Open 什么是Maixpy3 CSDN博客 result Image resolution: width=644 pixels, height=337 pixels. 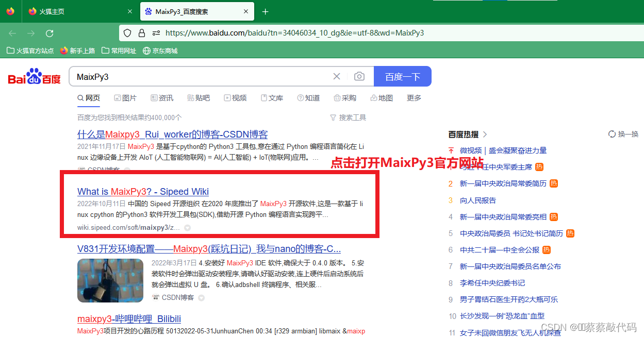click(x=173, y=134)
